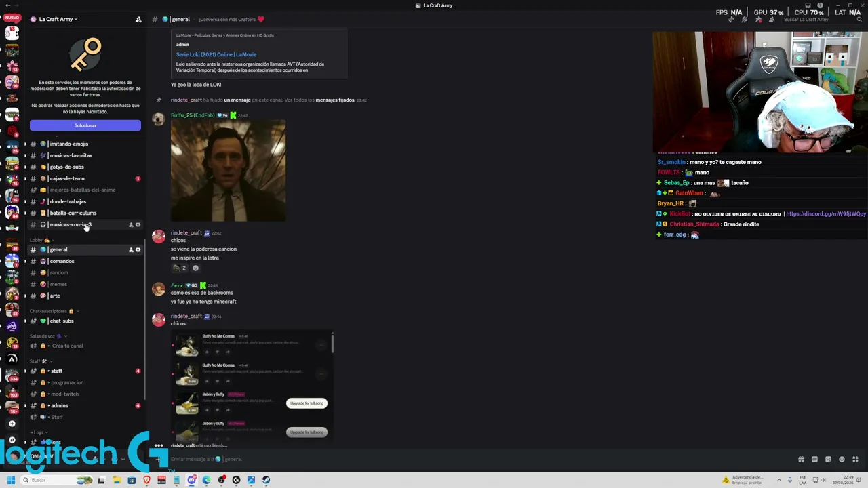Open the song list screenshot attachment
Viewport: 868px width, 488px height.
[x=252, y=386]
